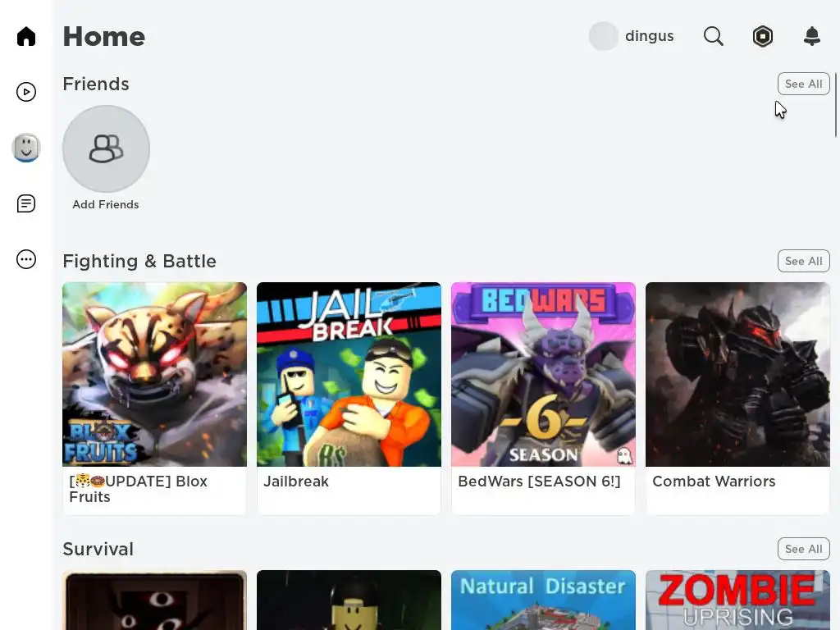Open the More options ellipsis sidebar icon
840x630 pixels.
tap(26, 259)
